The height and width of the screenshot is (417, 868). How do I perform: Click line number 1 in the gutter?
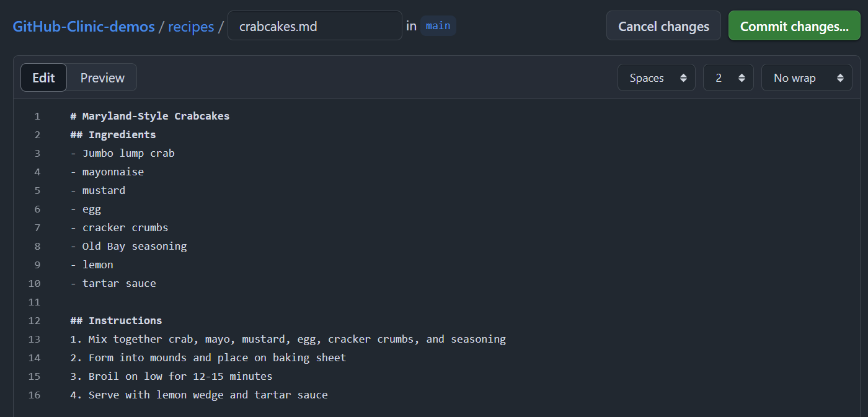[x=37, y=116]
